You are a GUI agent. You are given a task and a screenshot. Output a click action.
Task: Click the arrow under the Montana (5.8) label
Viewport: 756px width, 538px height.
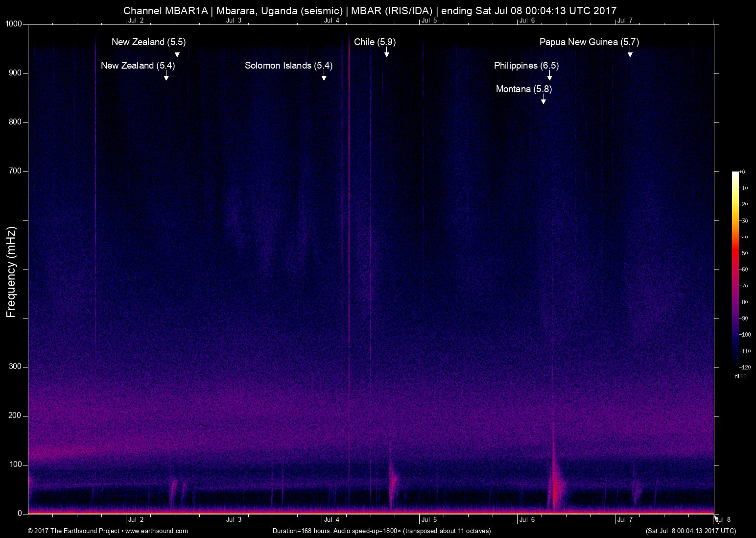click(x=543, y=99)
